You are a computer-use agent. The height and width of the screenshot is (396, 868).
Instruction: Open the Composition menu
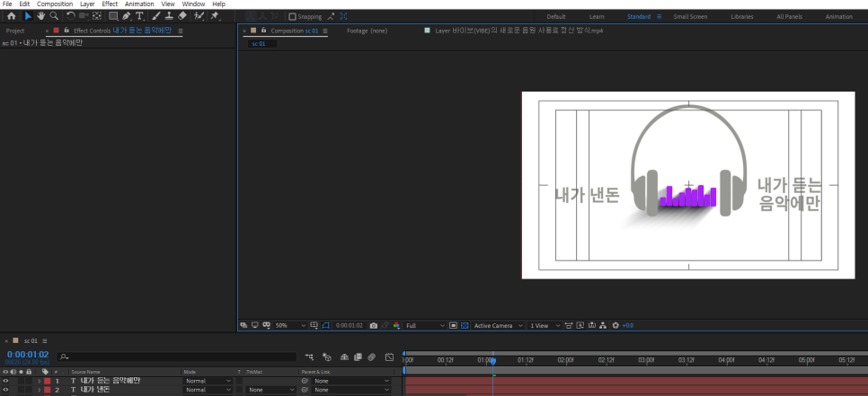[55, 4]
